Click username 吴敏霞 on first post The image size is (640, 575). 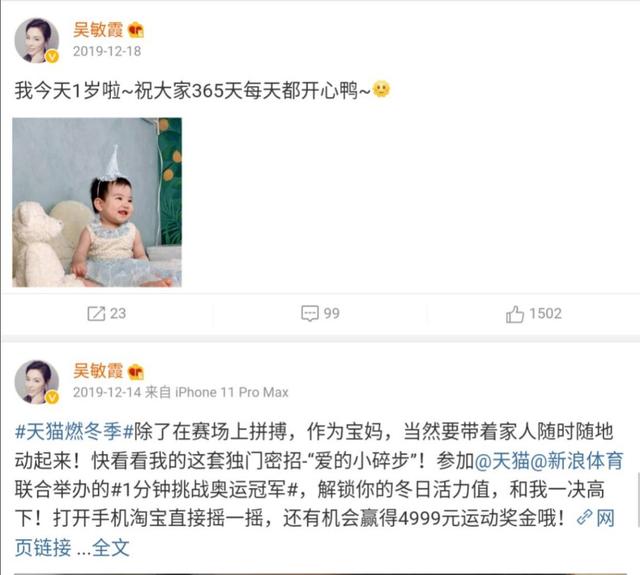click(x=98, y=30)
